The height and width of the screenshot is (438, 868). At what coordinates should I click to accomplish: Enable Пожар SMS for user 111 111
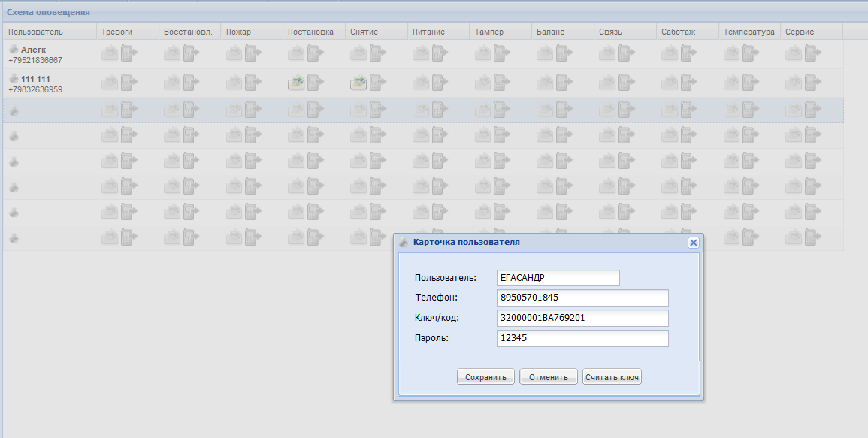pos(234,83)
